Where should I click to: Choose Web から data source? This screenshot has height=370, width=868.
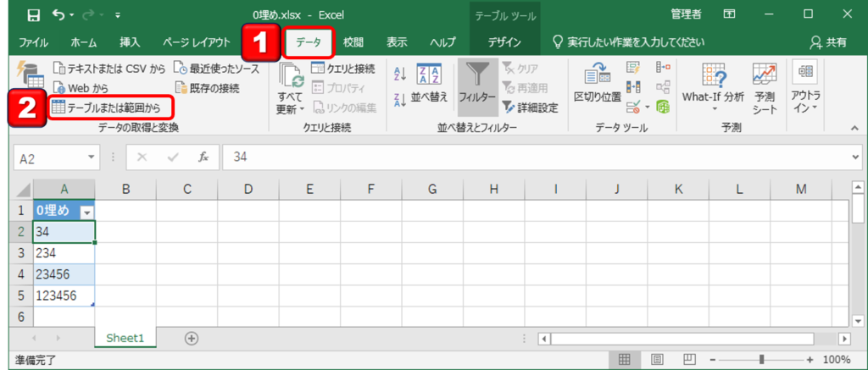(x=81, y=87)
